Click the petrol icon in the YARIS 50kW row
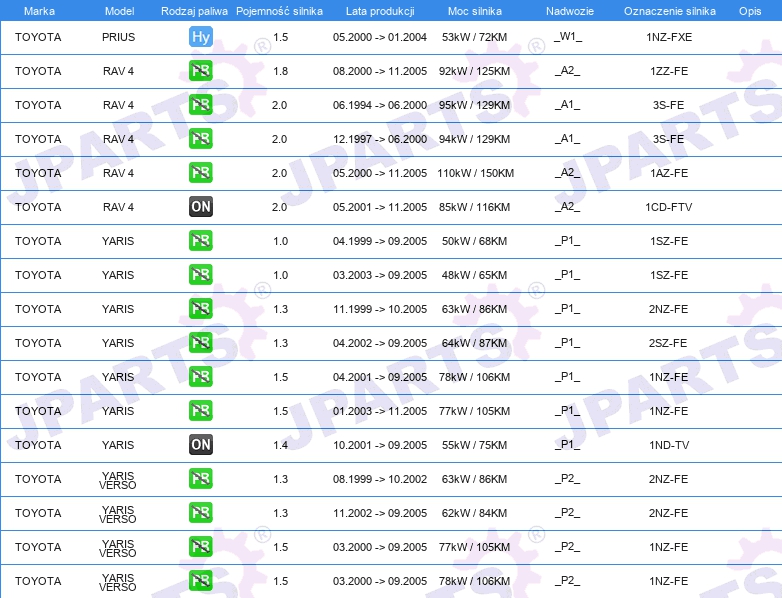Screen dimensions: 782x598 [x=201, y=240]
